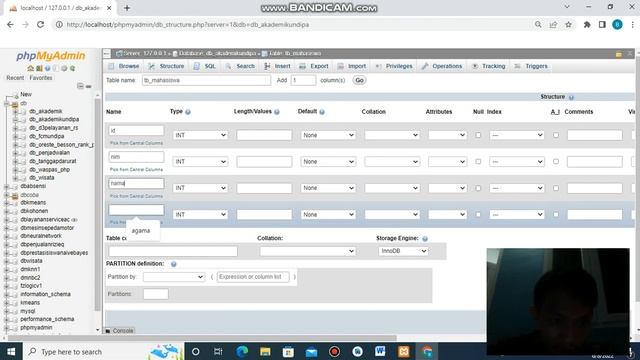Image resolution: width=640 pixels, height=360 pixels.
Task: Open Collation dropdown for id row
Action: tap(392, 135)
